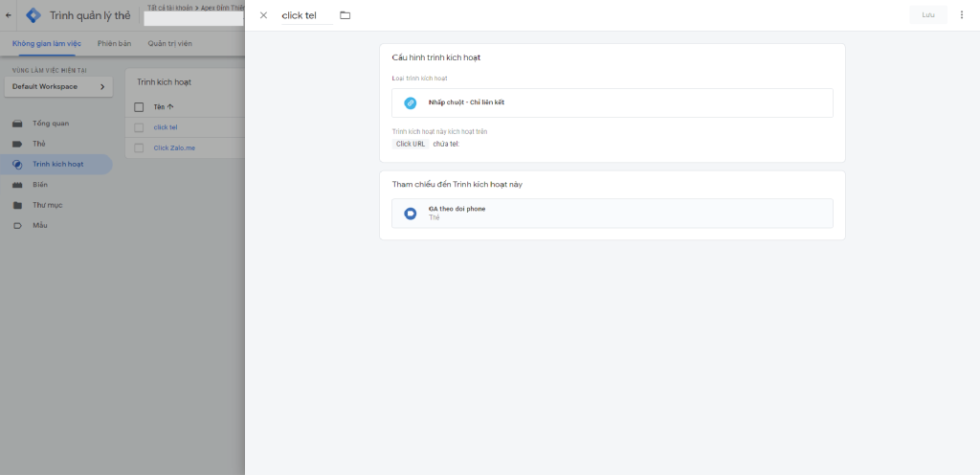Click the Tag Manager logo
Image resolution: width=980 pixels, height=475 pixels.
point(33,15)
